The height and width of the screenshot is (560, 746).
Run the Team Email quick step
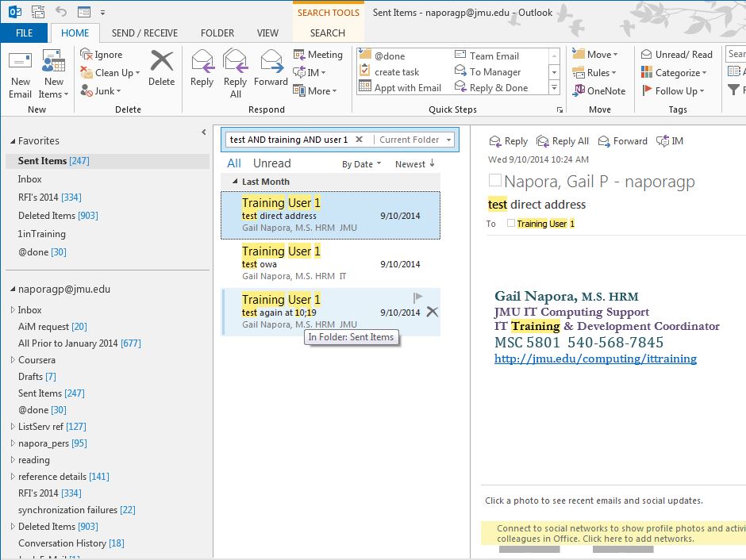coord(486,56)
